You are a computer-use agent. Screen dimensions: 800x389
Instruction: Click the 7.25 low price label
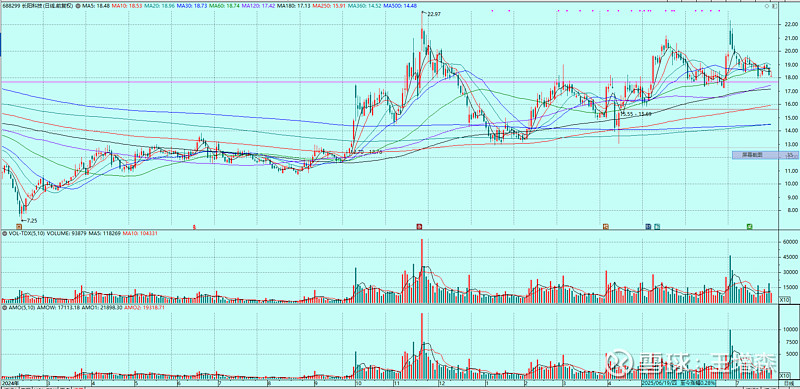[32, 221]
